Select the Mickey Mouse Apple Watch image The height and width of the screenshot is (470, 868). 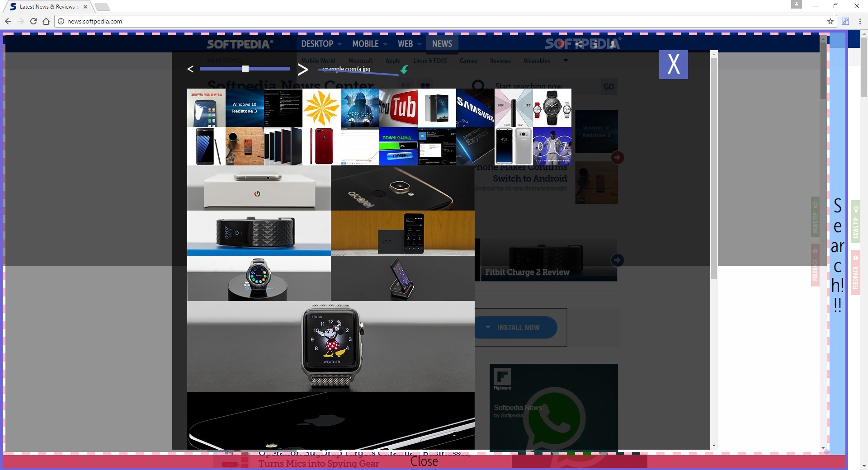pyautogui.click(x=331, y=347)
